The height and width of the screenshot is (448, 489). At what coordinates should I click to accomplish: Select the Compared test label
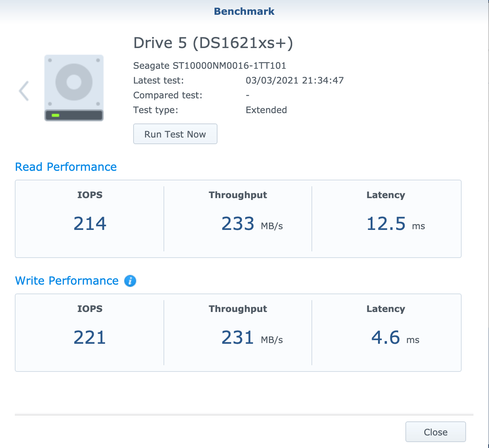tap(168, 95)
